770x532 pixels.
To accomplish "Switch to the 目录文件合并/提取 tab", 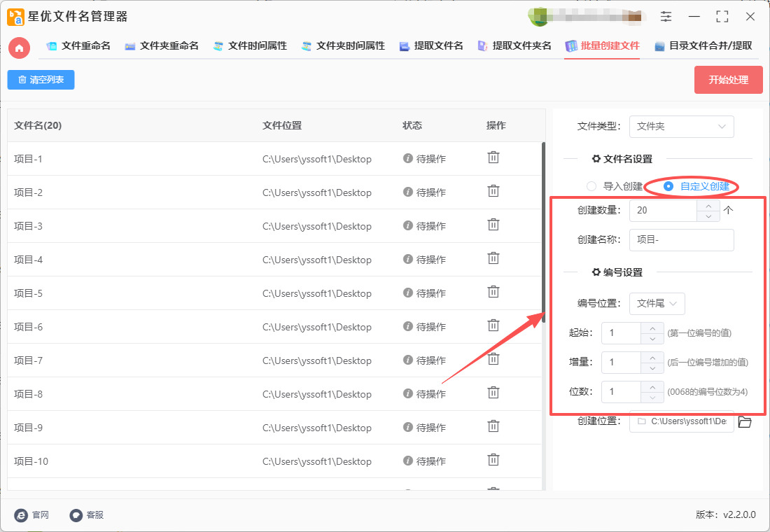I will coord(703,46).
